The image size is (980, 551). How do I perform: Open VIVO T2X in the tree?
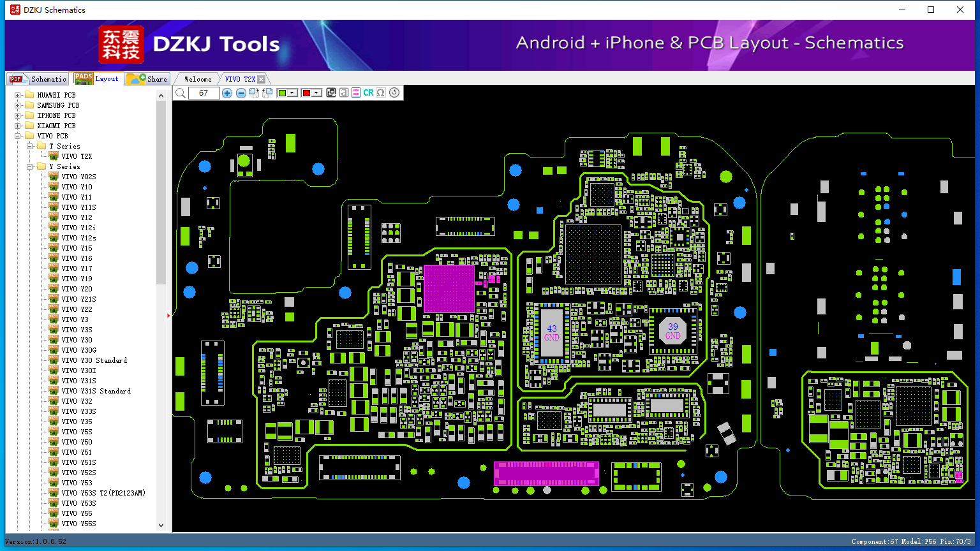click(x=77, y=156)
